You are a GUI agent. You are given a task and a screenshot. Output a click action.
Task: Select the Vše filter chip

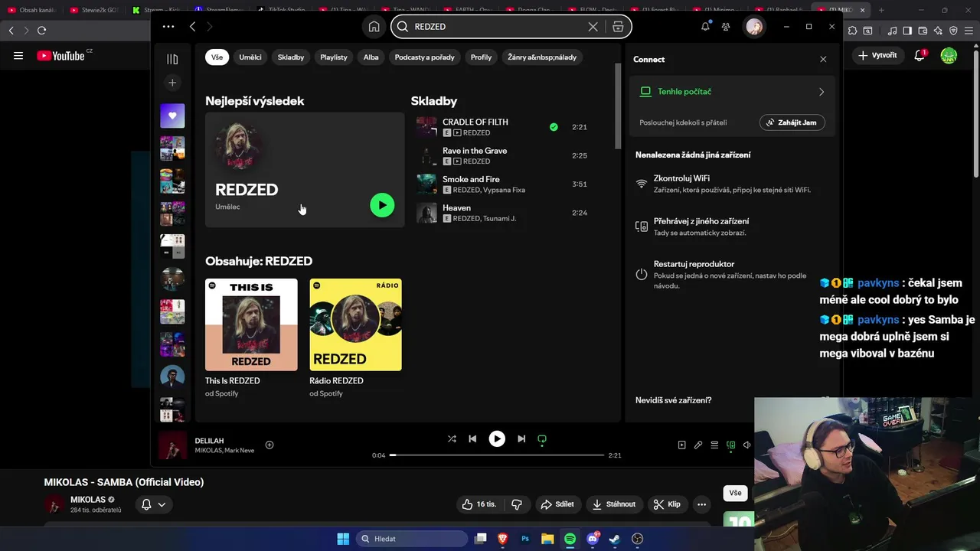(x=217, y=57)
